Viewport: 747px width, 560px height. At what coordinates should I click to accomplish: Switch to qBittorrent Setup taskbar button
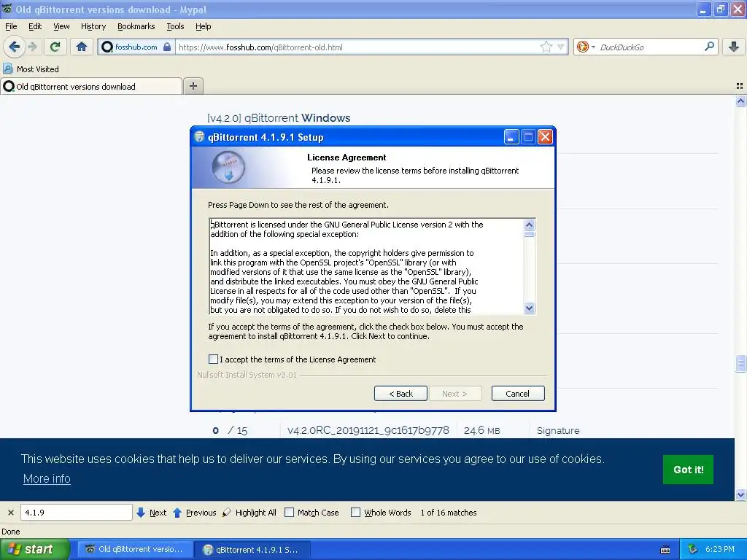[x=253, y=550]
